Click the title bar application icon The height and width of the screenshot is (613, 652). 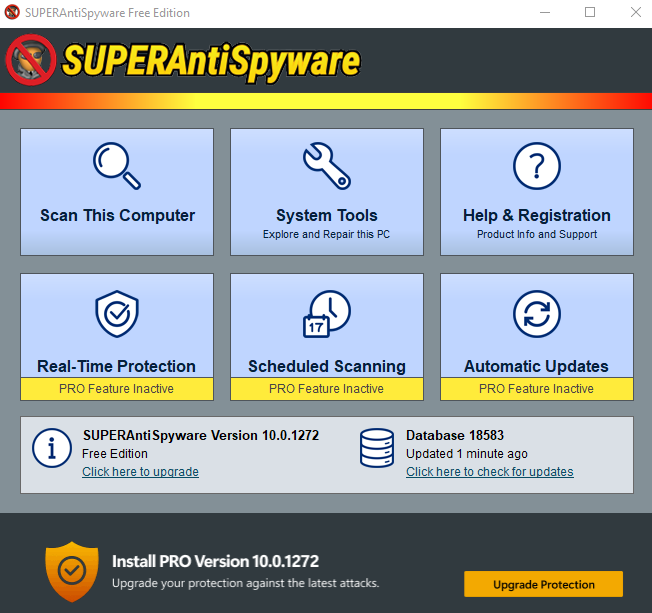12,12
